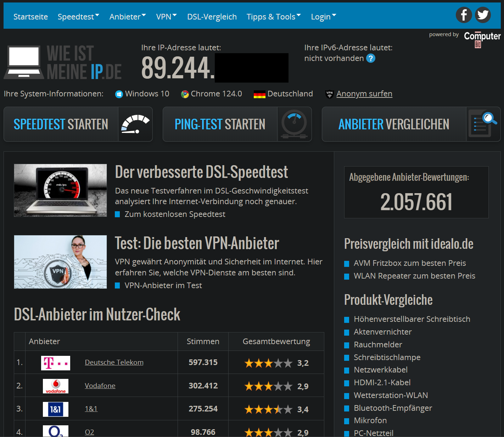Go to the Startseite menu item
The image size is (504, 437).
pos(30,17)
